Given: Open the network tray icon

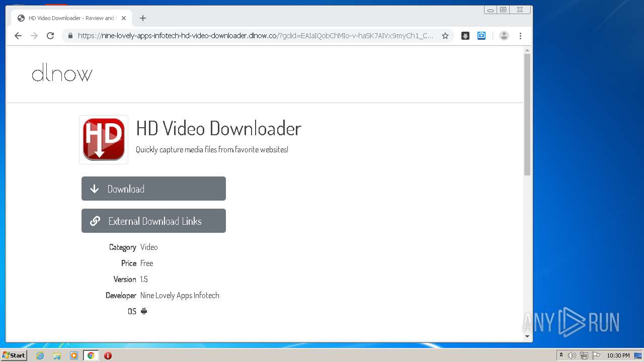Looking at the screenshot, I should click(584, 355).
